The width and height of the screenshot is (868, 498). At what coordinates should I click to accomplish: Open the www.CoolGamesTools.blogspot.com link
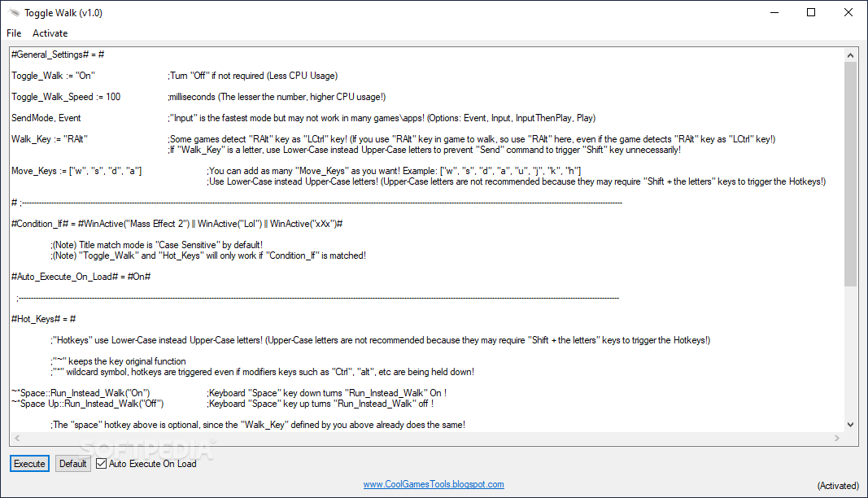(x=434, y=484)
